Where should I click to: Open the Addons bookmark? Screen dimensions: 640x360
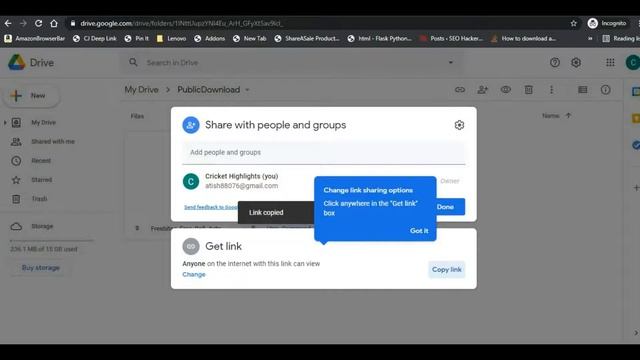(210, 38)
